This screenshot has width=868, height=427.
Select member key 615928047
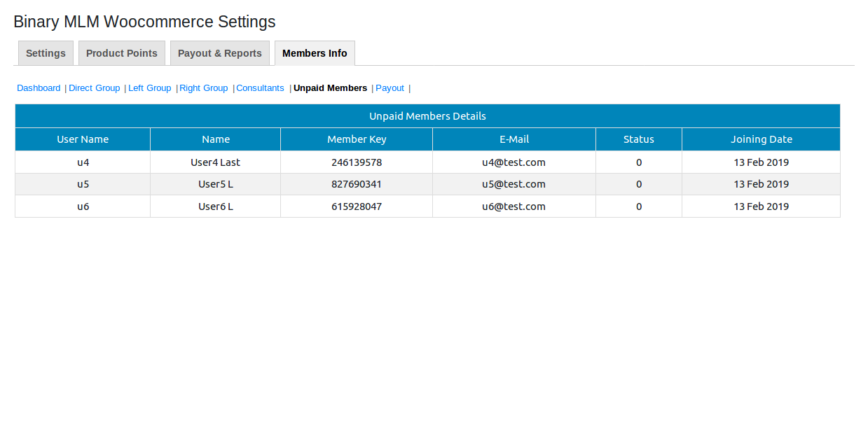357,206
